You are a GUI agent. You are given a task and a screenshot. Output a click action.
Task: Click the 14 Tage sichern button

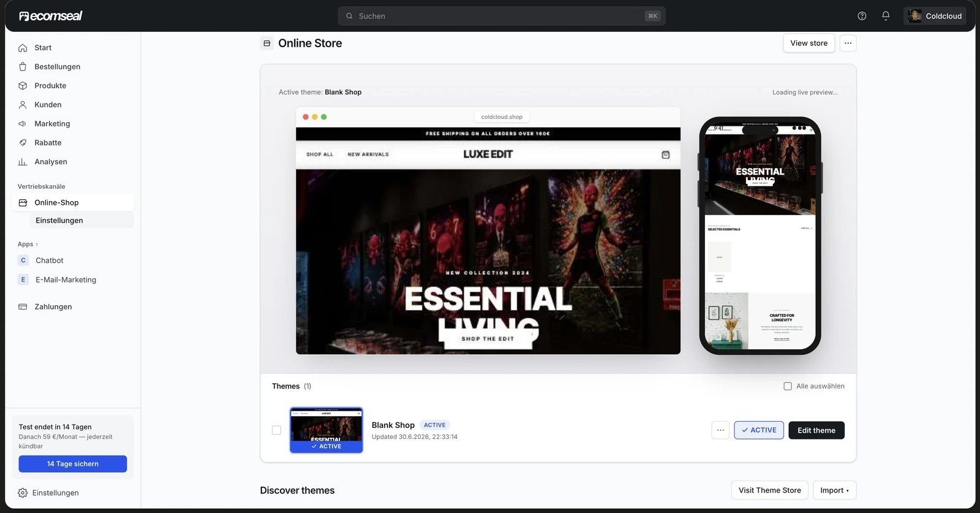coord(73,464)
